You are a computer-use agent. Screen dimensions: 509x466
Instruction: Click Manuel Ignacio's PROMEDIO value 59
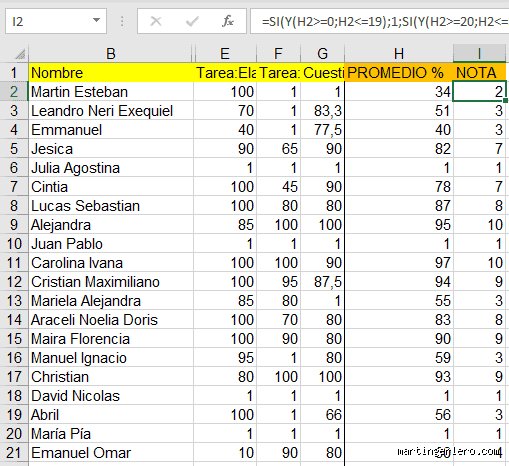[x=399, y=358]
